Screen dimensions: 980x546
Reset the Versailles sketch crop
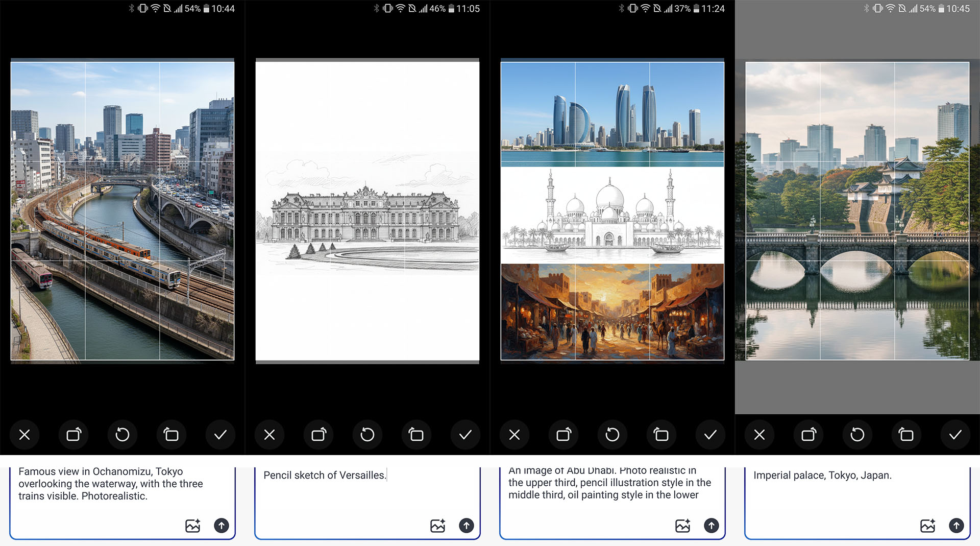[367, 435]
